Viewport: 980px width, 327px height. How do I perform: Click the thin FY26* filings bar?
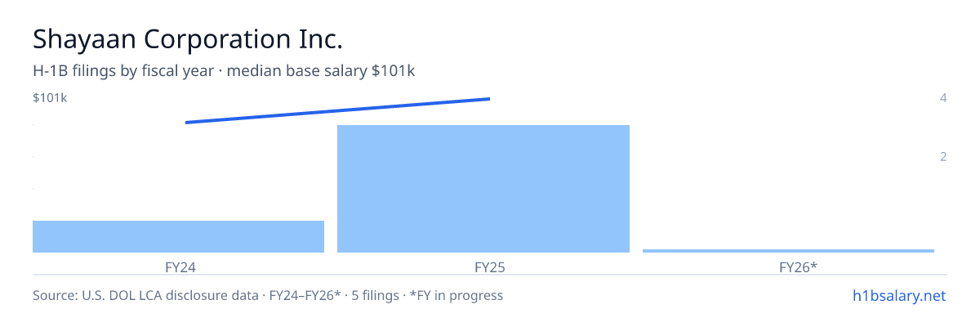click(x=788, y=251)
